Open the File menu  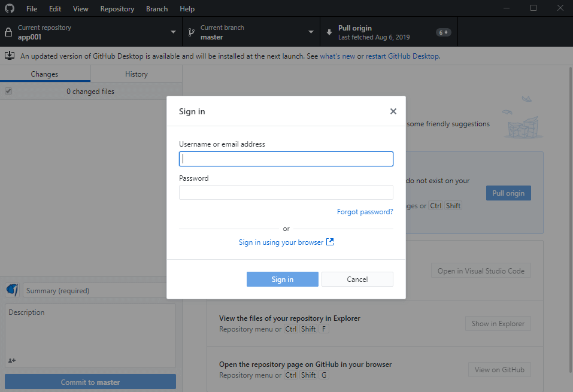(x=32, y=9)
